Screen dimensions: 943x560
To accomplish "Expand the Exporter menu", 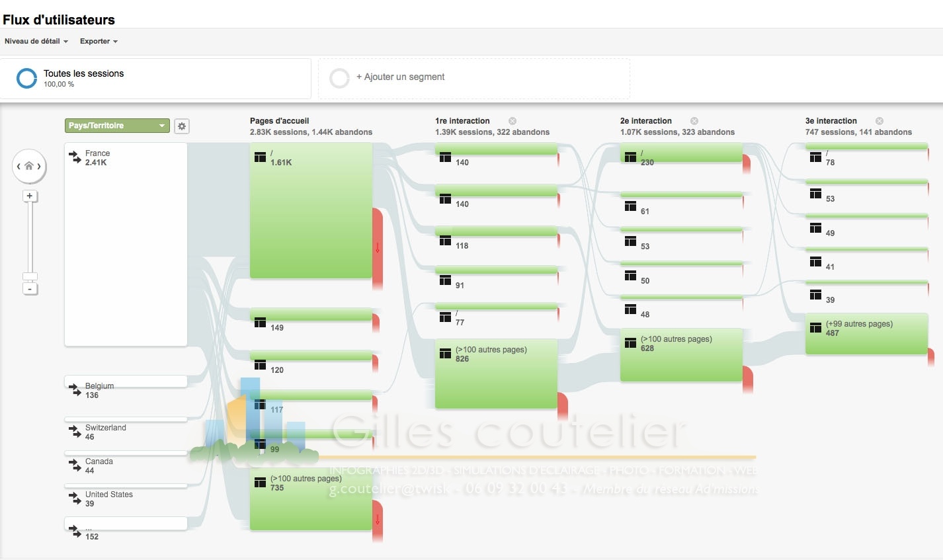I will point(99,41).
